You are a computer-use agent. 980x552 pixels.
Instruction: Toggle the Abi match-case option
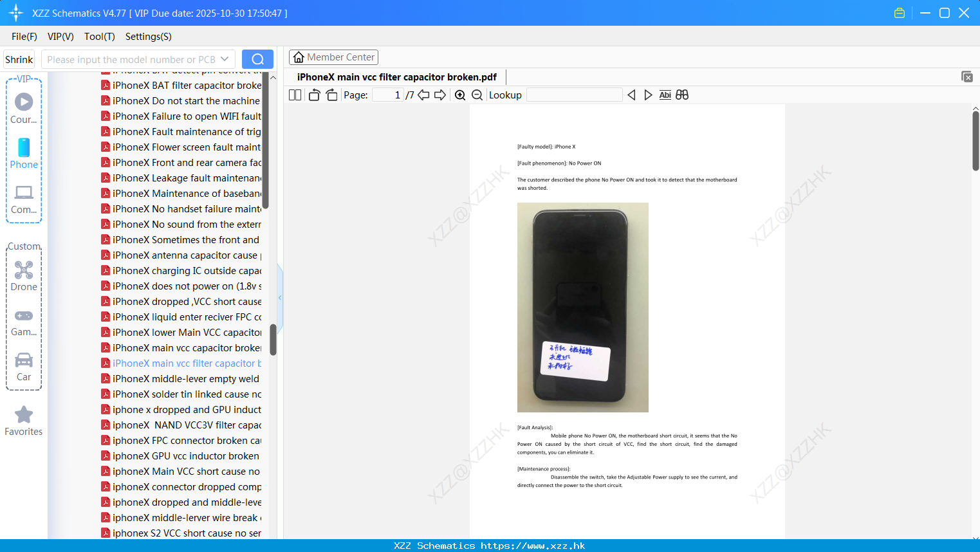click(665, 95)
